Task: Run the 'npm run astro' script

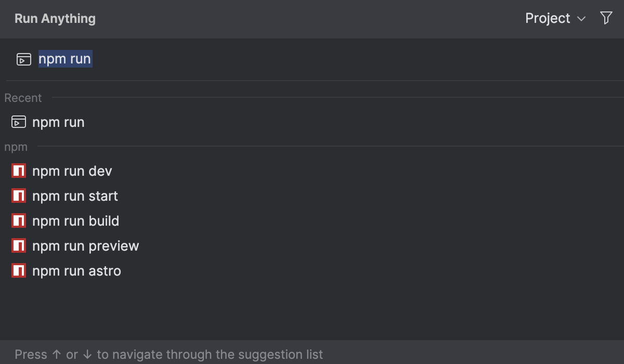Action: tap(76, 270)
